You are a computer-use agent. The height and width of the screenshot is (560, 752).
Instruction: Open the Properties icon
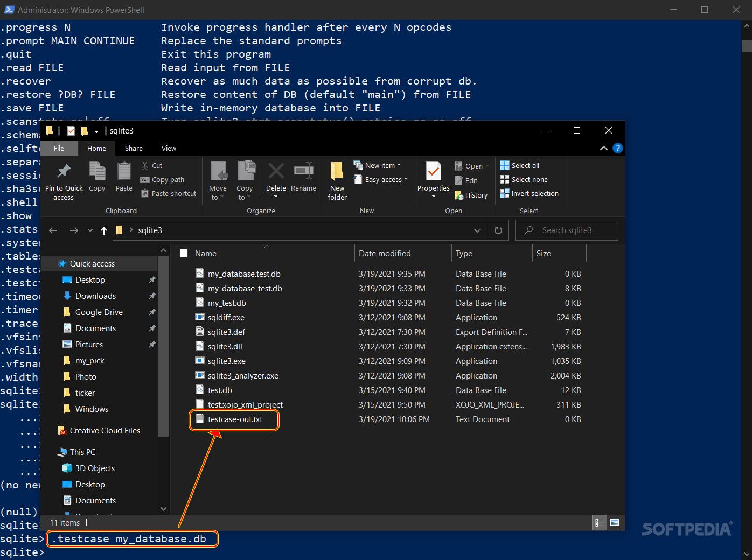coord(433,171)
